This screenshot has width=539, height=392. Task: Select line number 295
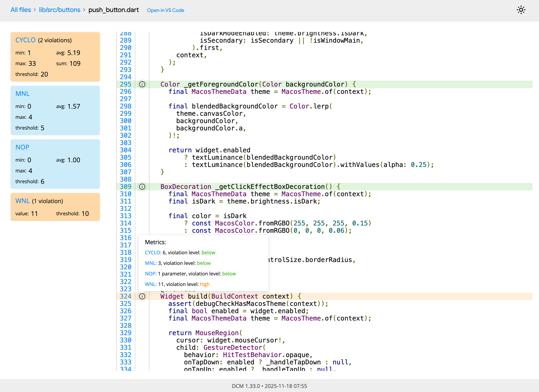[126, 84]
